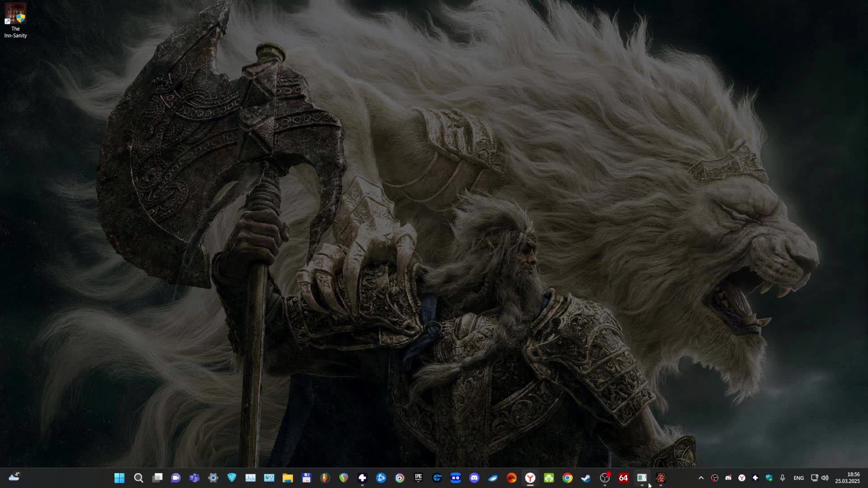Open Google Chrome from taskbar
This screenshot has width=868, height=488.
pos(567,478)
